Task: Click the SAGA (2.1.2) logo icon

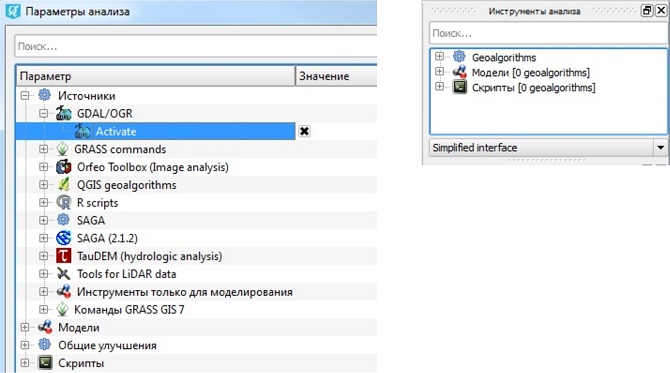Action: pyautogui.click(x=64, y=238)
